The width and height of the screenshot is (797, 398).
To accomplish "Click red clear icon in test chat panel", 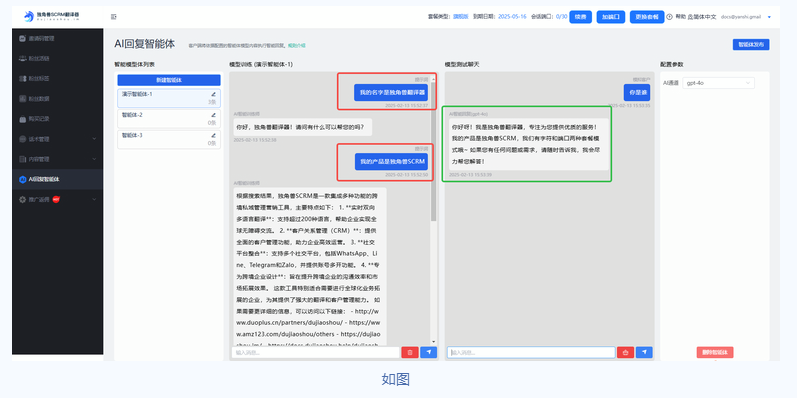I will coord(625,352).
